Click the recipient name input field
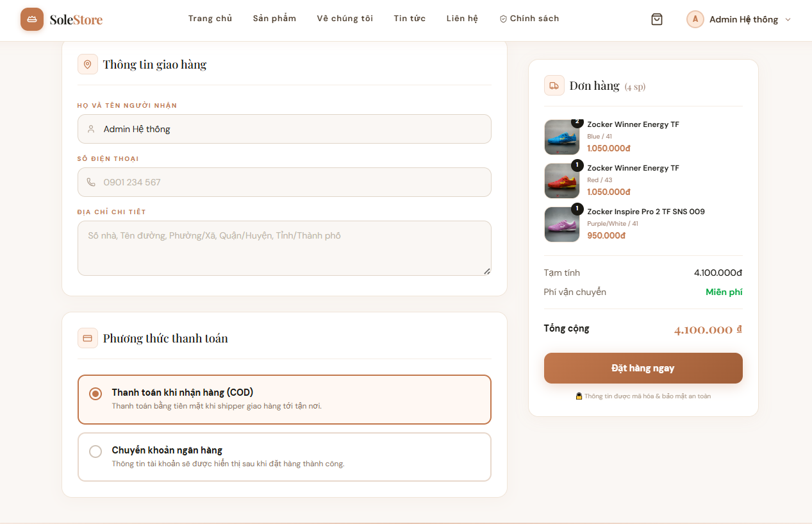812x524 pixels. (284, 129)
